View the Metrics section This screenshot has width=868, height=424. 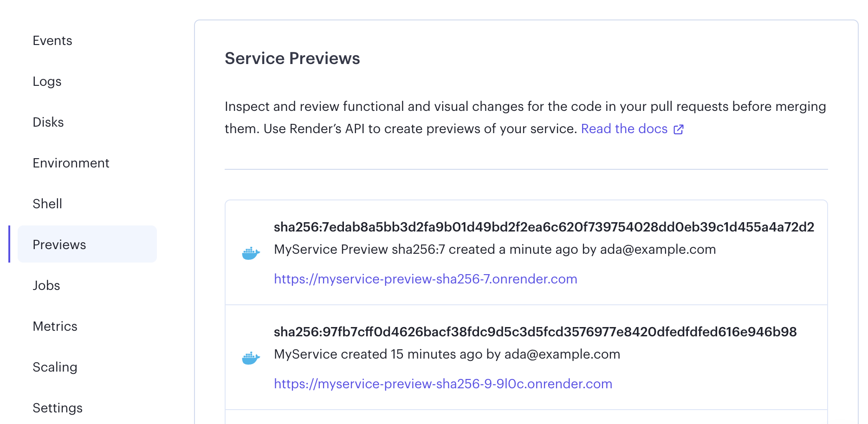(x=55, y=326)
